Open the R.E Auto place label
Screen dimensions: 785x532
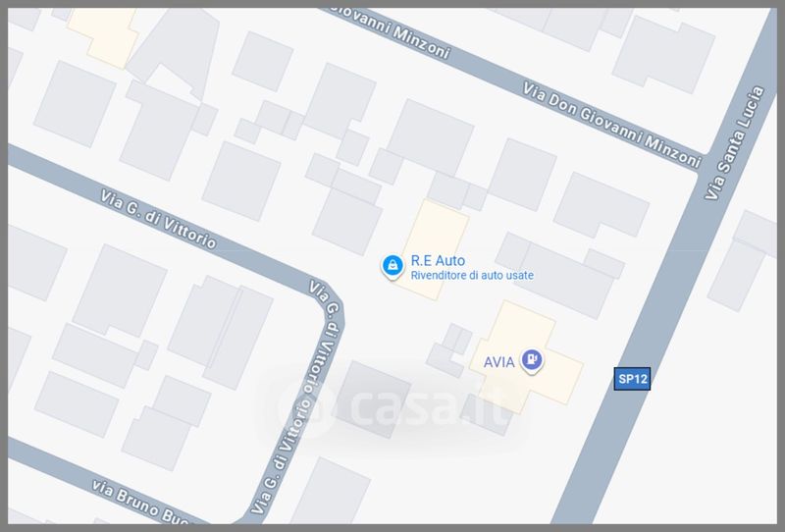[x=438, y=260]
